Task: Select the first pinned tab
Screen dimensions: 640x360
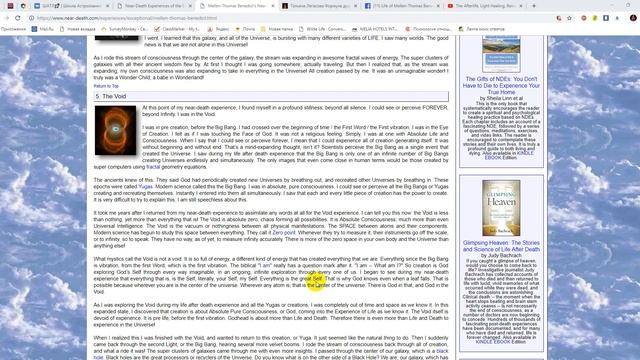Action: pyautogui.click(x=10, y=6)
